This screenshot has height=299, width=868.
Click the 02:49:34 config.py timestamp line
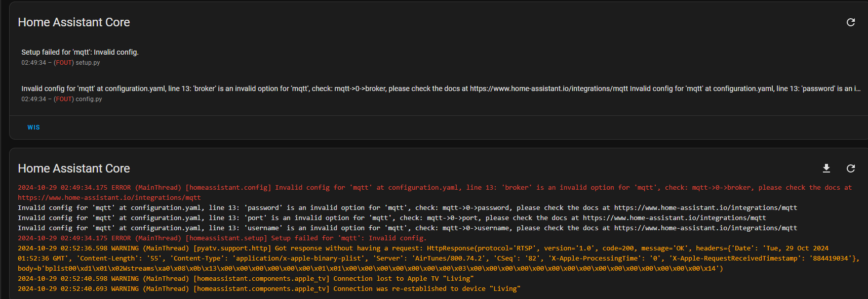[x=61, y=99]
